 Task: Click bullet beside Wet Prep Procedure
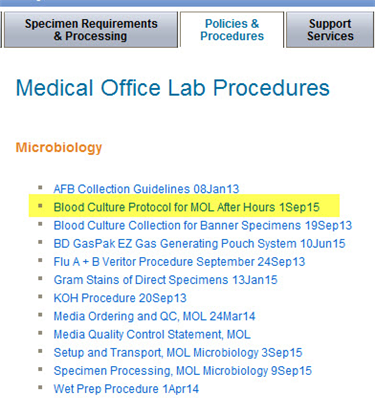(x=40, y=387)
